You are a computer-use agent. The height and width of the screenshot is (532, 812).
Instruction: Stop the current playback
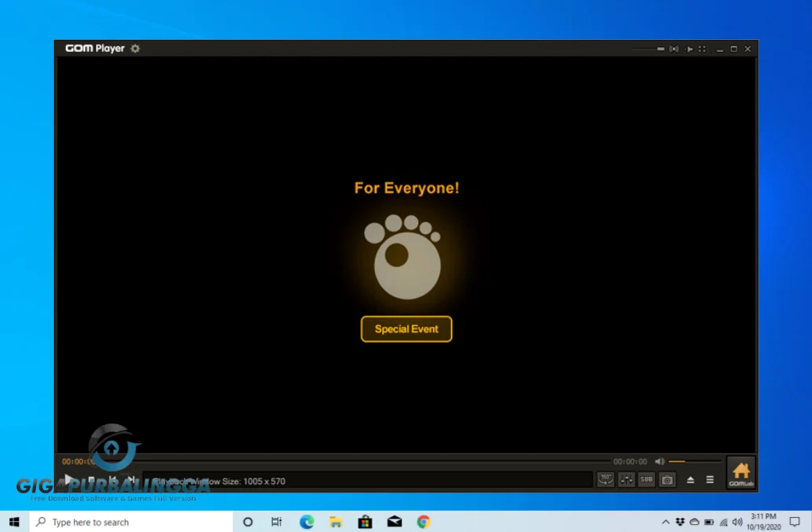(91, 479)
